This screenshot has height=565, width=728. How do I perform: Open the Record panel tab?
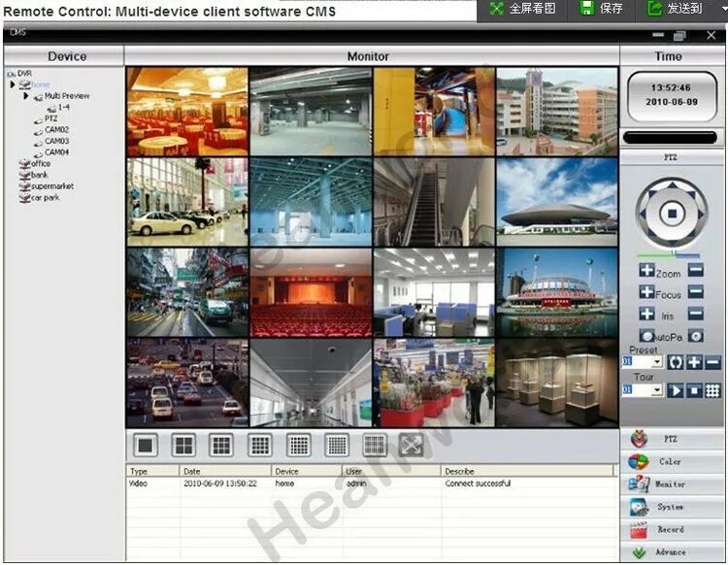[672, 529]
